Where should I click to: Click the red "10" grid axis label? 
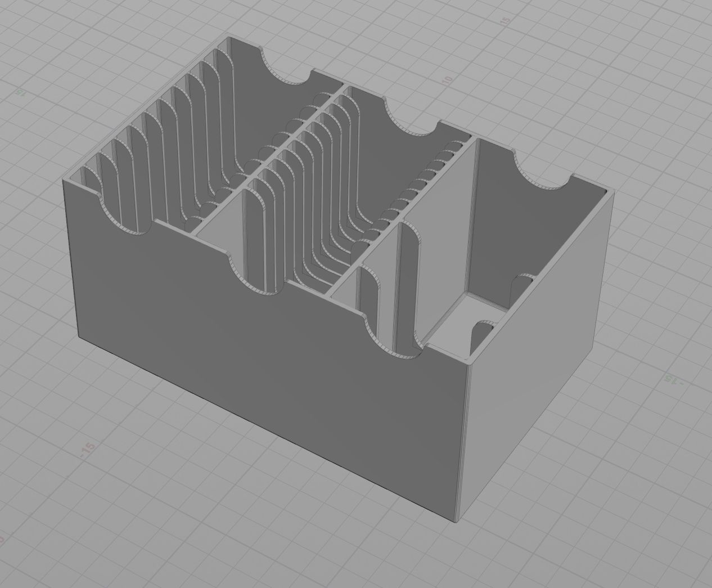pyautogui.click(x=447, y=79)
